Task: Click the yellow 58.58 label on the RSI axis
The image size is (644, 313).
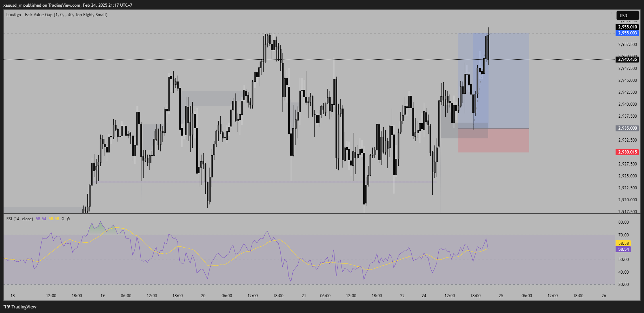Action: [623, 243]
